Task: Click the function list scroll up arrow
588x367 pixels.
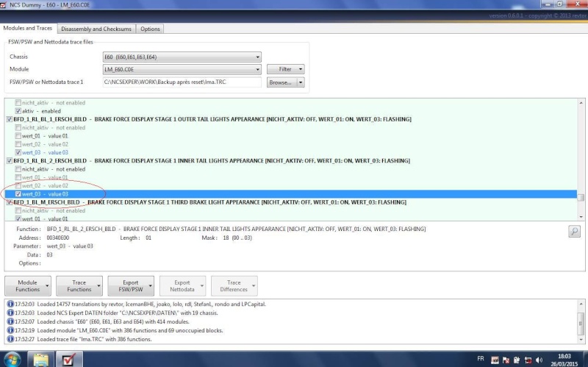Action: tap(581, 102)
